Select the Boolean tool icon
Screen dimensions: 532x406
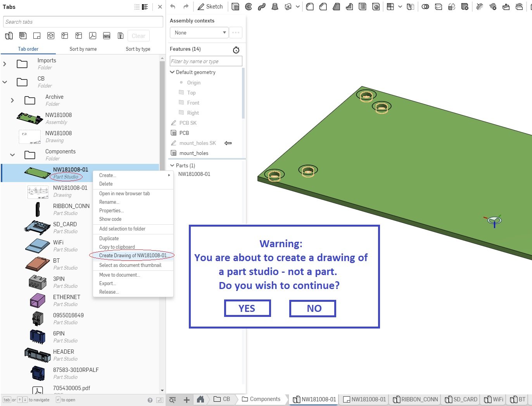[425, 7]
